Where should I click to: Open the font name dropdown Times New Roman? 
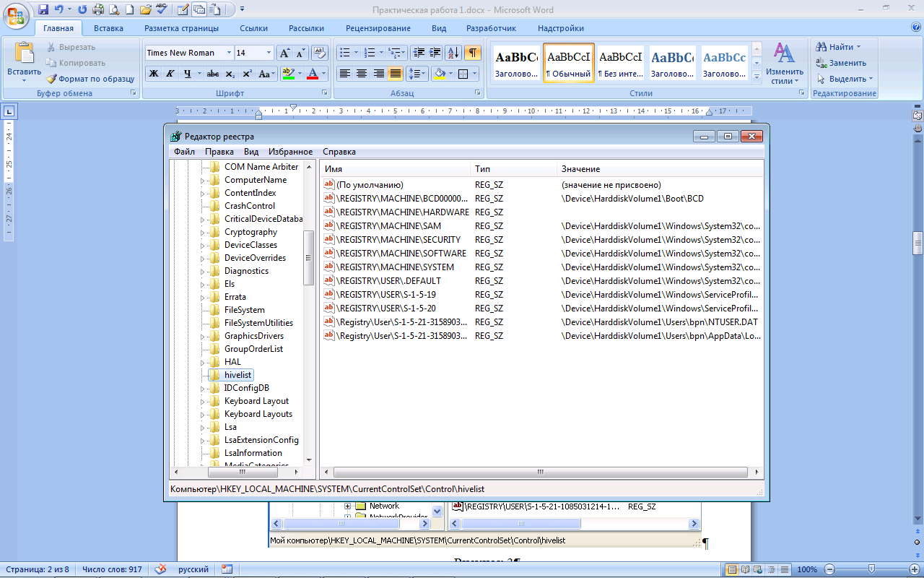click(x=230, y=53)
